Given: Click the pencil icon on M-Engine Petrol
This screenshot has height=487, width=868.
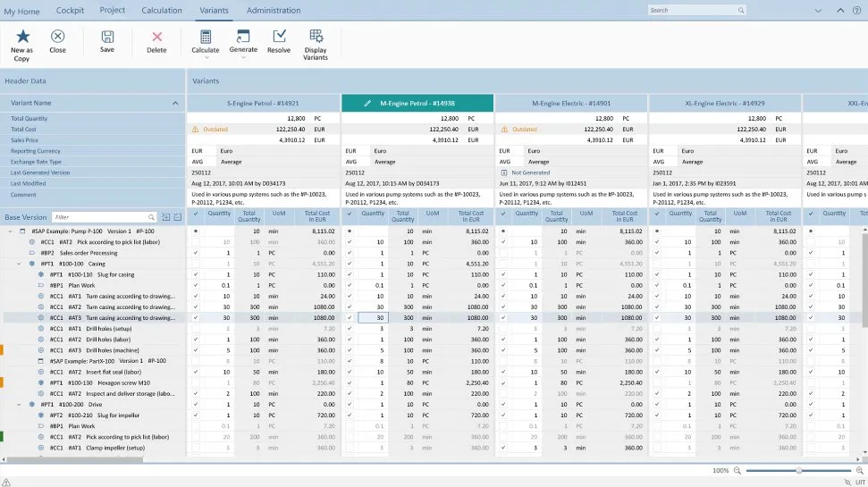Looking at the screenshot, I should point(367,104).
